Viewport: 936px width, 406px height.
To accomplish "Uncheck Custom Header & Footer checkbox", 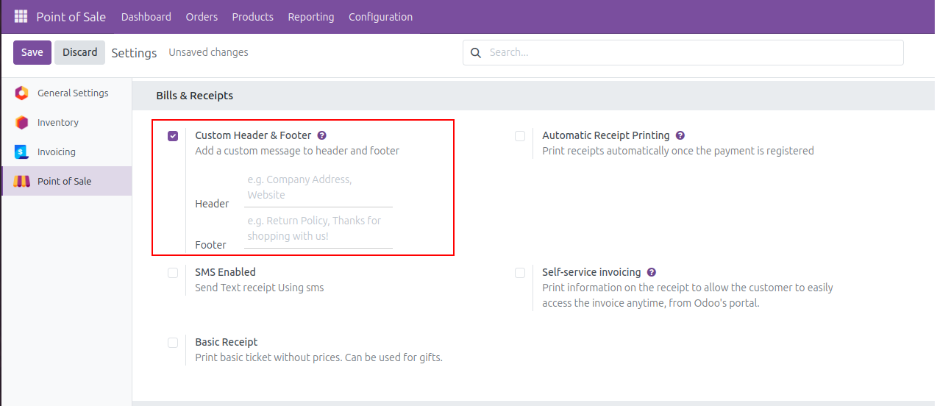I will pyautogui.click(x=173, y=136).
